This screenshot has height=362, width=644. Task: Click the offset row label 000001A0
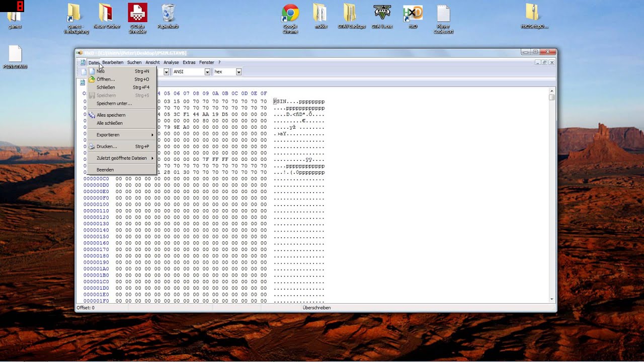[96, 268]
